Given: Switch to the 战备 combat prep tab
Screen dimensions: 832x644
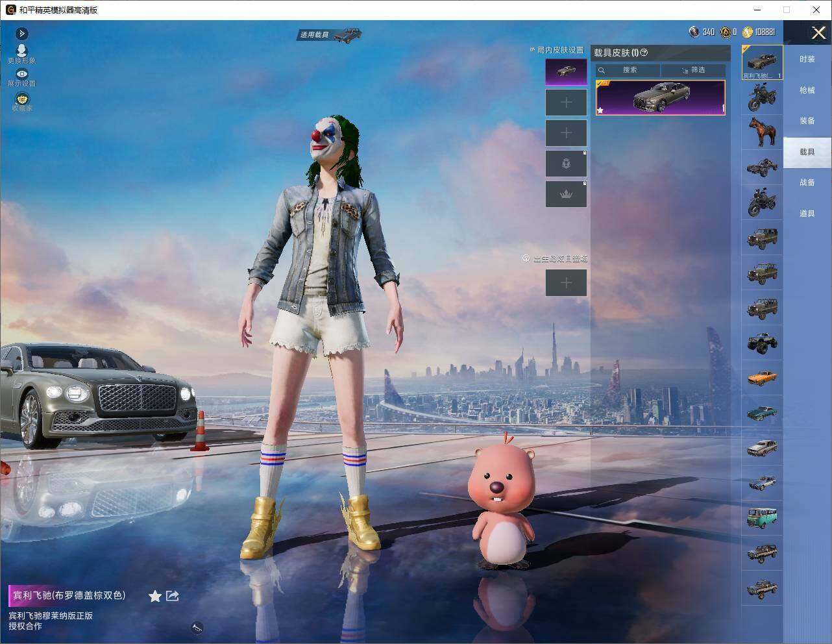Looking at the screenshot, I should (x=807, y=182).
